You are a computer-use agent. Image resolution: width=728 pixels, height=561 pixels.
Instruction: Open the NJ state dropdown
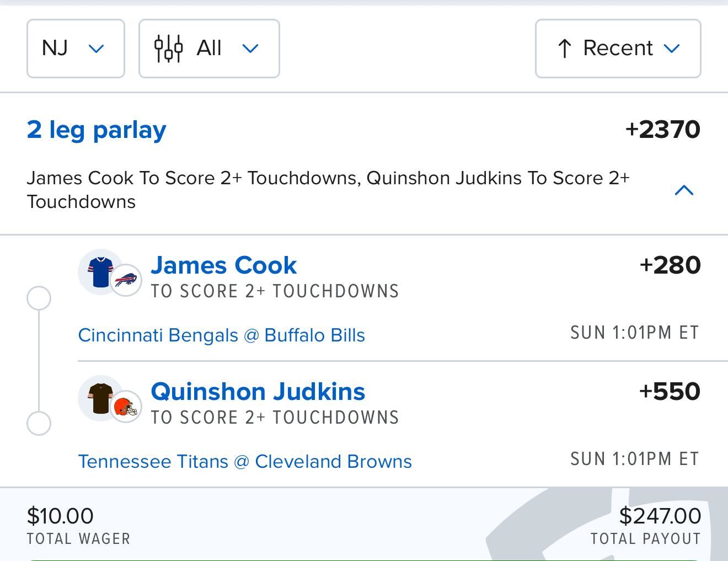76,49
